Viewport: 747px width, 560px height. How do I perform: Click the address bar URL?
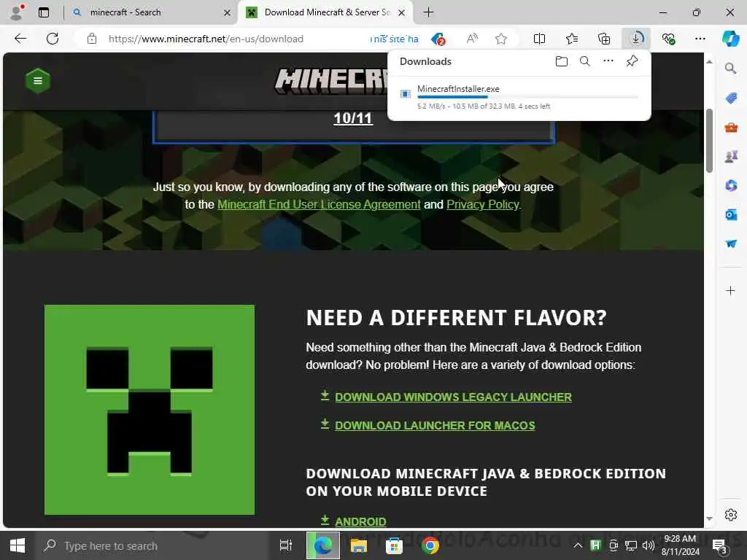pos(206,39)
